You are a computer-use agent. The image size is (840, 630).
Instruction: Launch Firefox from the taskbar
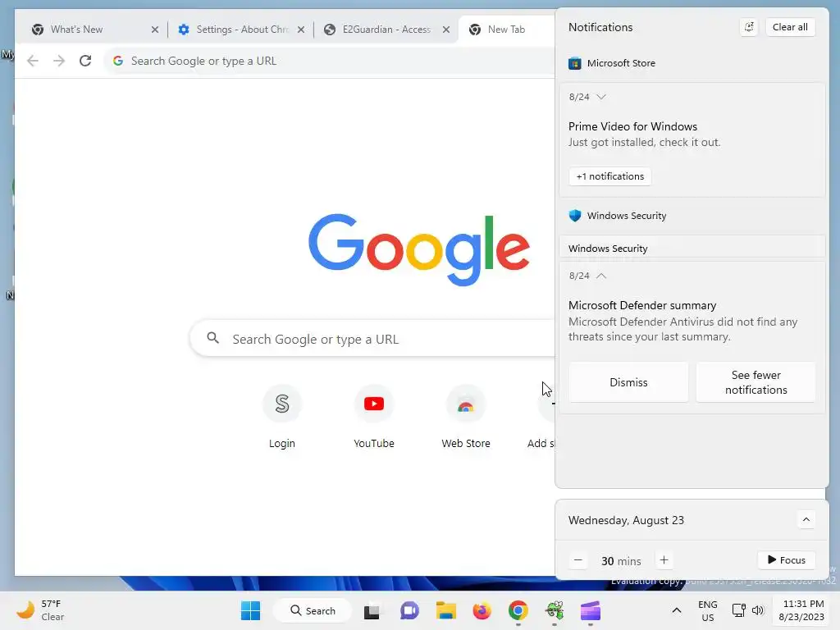click(482, 610)
